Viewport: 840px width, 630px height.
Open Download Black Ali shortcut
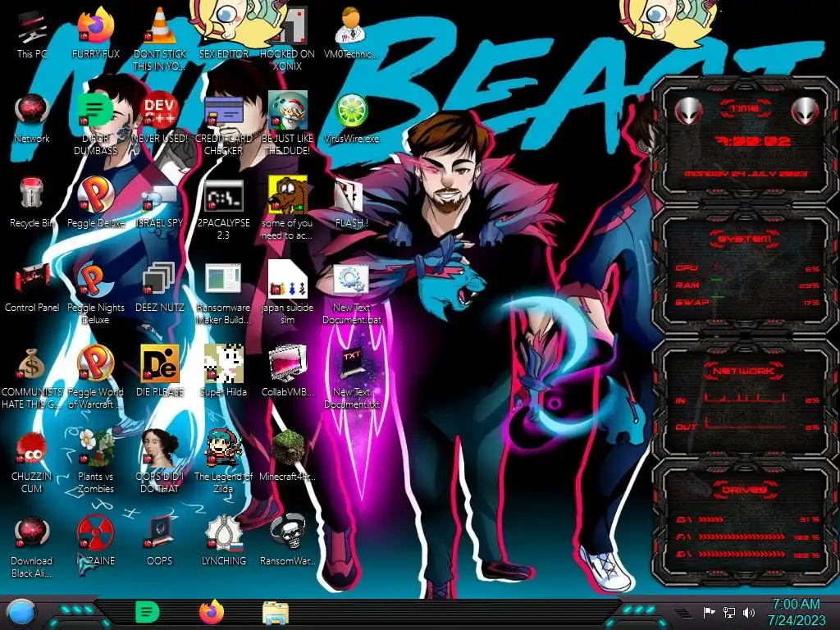click(x=32, y=547)
